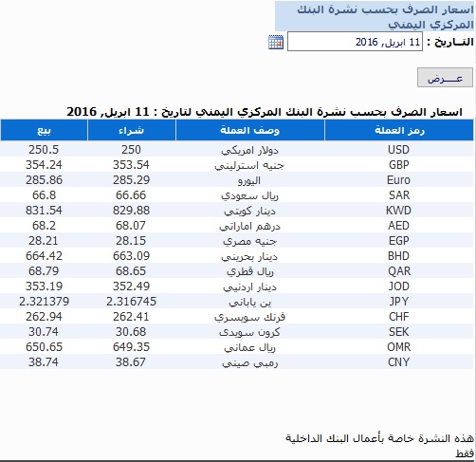This screenshot has width=476, height=462.
Task: Click the ريال قطري description cell
Action: click(250, 271)
